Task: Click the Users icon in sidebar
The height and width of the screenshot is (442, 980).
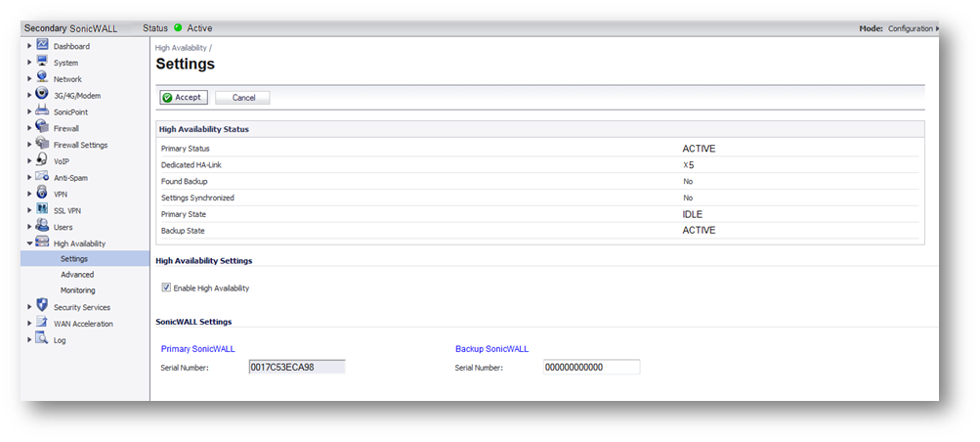Action: (42, 226)
